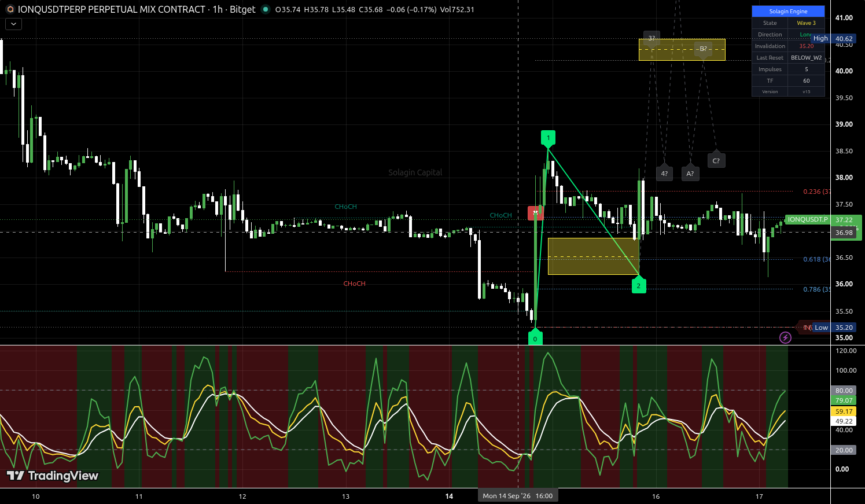Expand the chart legend collapse arrow
This screenshot has width=865, height=504.
(x=13, y=24)
